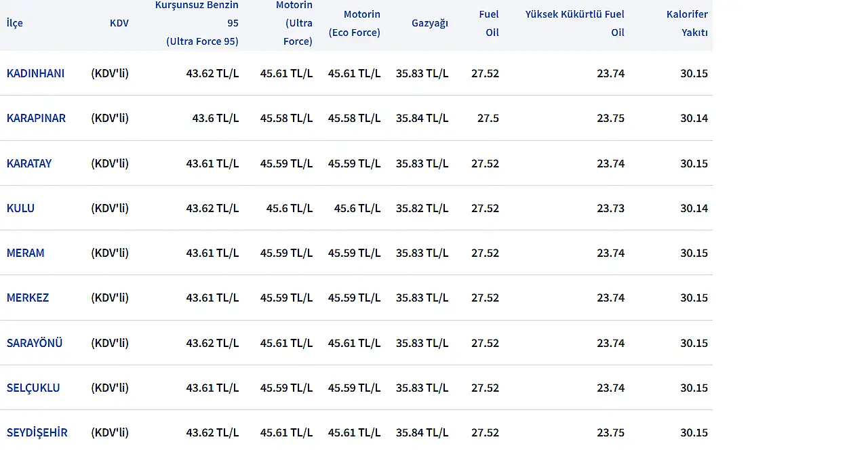Open the KARAPINAR district link
868x450 pixels.
[x=36, y=118]
